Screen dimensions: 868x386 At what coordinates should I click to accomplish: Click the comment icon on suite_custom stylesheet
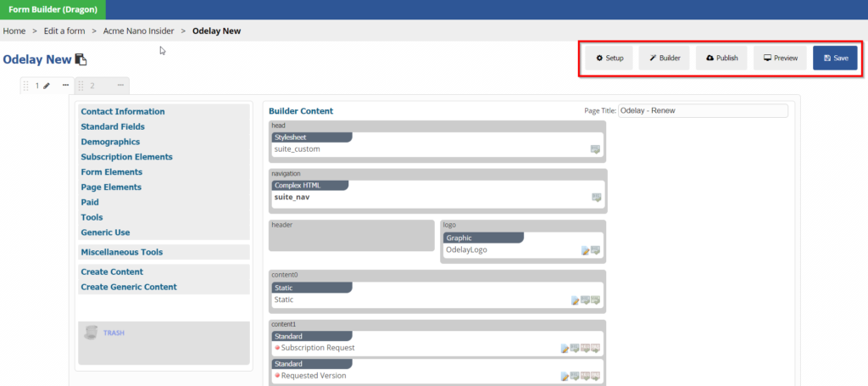596,149
